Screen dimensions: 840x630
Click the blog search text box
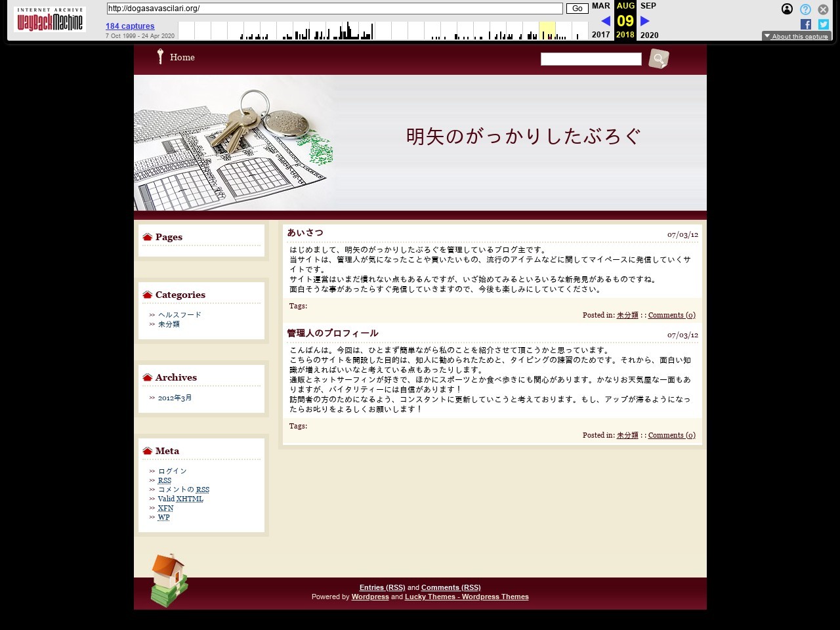(x=591, y=59)
